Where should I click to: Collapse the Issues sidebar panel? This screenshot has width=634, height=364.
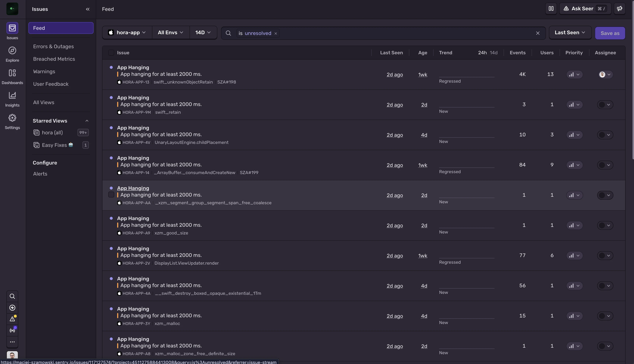click(87, 9)
